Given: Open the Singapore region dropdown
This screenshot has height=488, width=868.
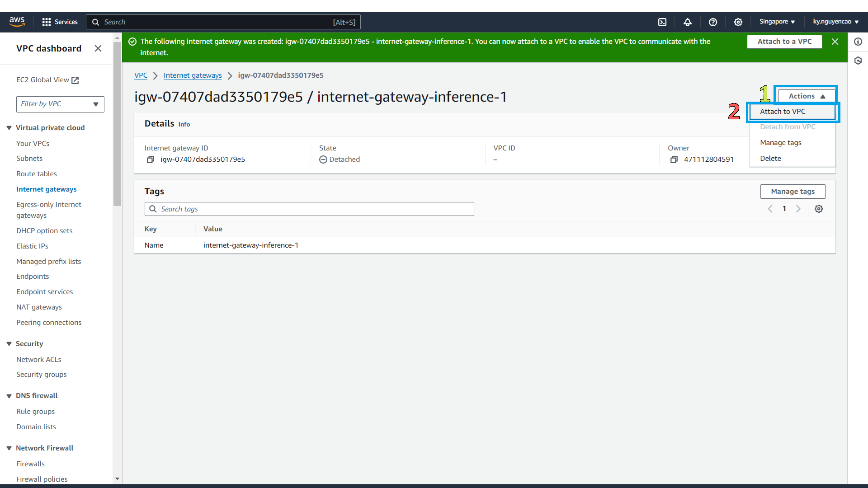Looking at the screenshot, I should pos(777,22).
